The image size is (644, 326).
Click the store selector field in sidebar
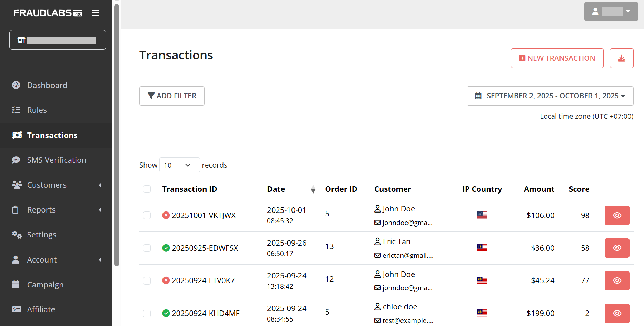[x=58, y=40]
